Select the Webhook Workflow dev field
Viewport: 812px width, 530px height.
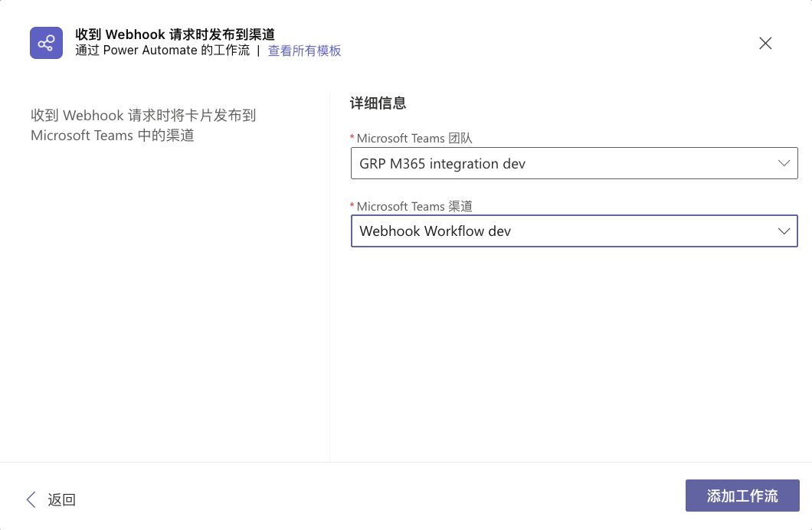click(x=574, y=231)
